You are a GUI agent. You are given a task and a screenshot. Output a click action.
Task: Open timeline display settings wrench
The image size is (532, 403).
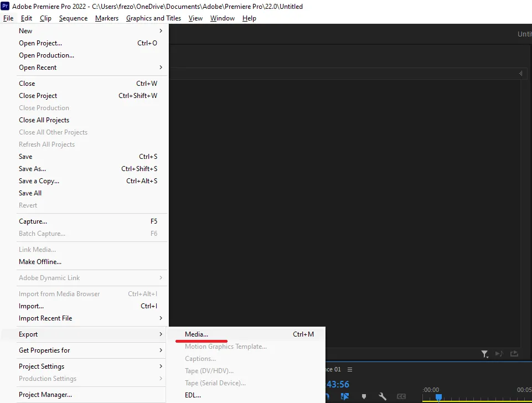pos(383,396)
